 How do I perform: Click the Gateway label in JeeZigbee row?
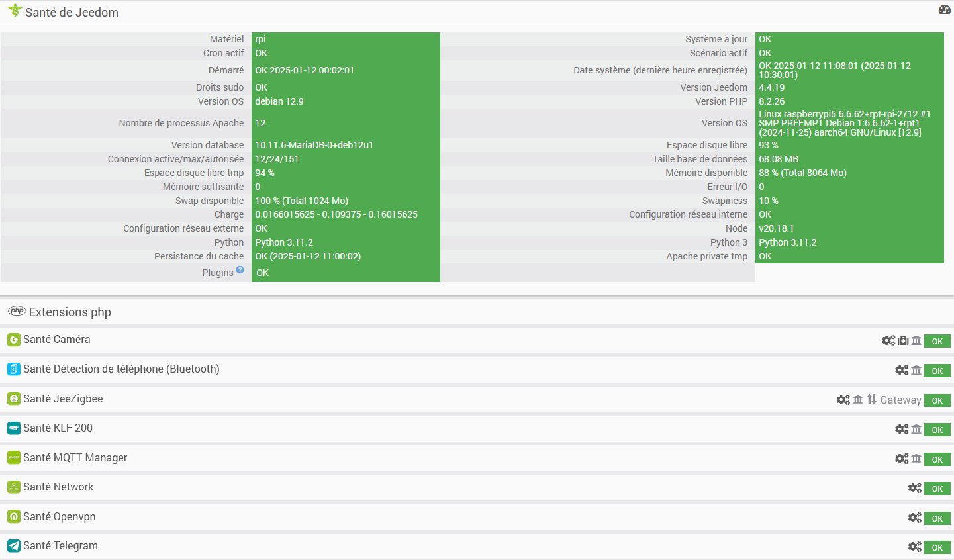900,400
